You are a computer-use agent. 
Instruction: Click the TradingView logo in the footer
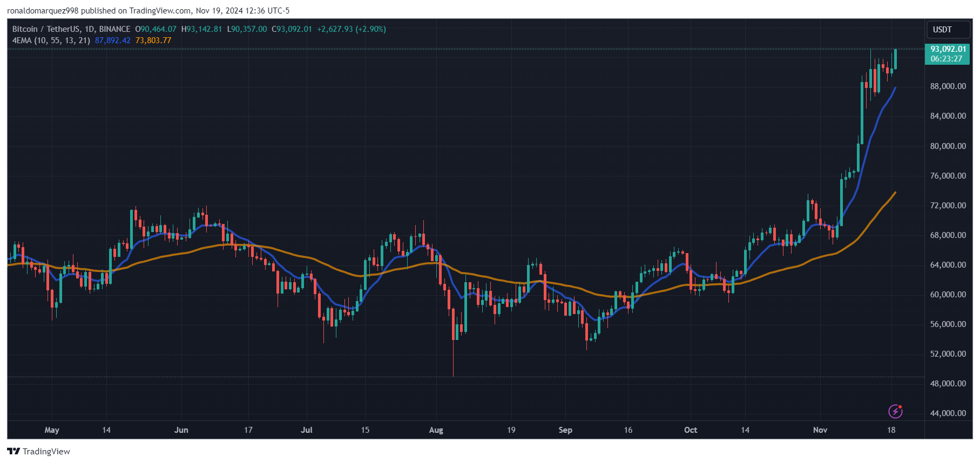click(x=38, y=451)
